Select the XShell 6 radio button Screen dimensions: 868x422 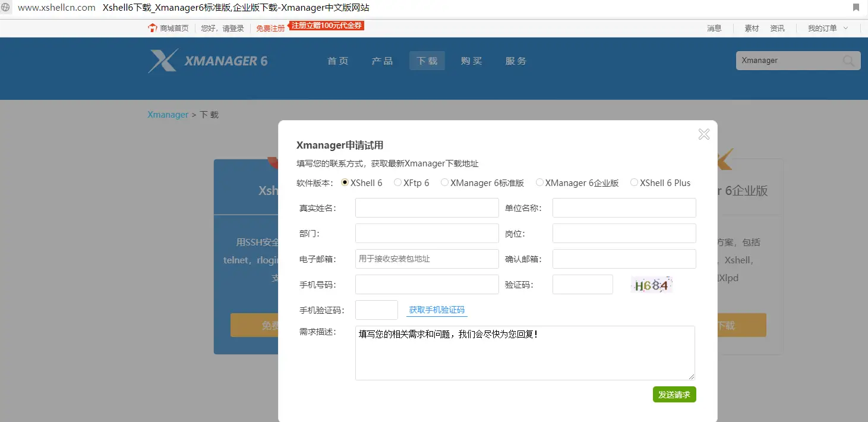[345, 182]
